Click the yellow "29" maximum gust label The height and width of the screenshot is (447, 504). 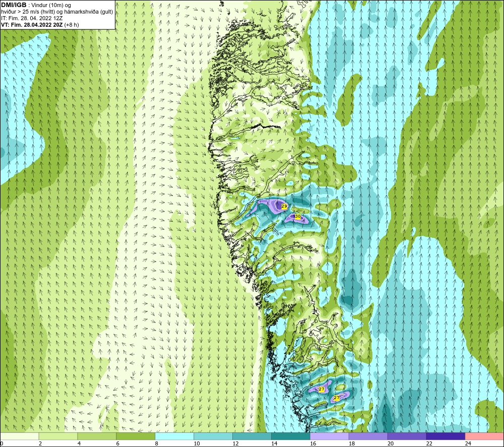coord(284,206)
